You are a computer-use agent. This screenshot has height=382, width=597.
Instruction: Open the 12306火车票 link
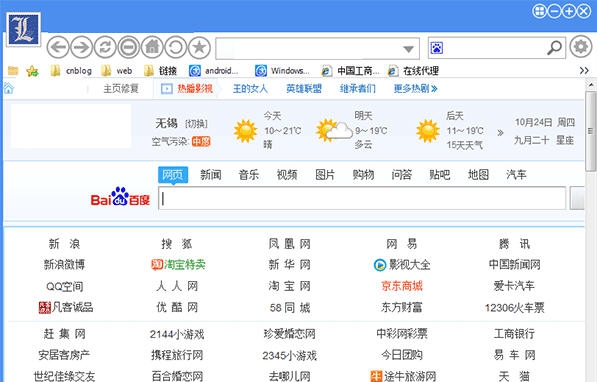point(514,307)
